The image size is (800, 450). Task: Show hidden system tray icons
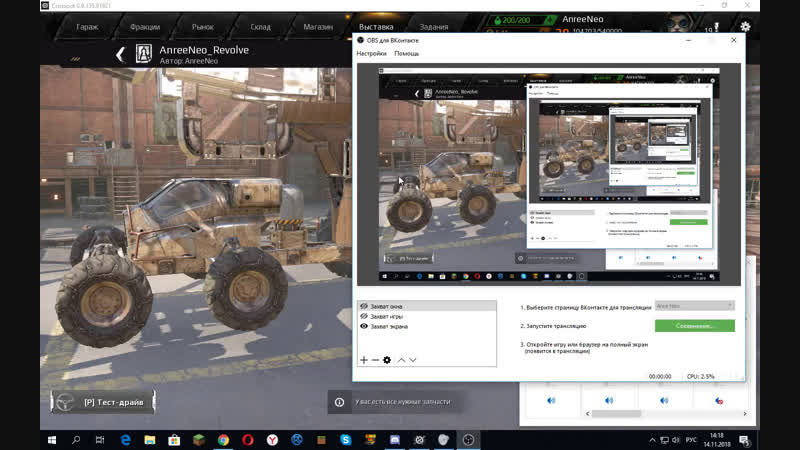tap(652, 440)
